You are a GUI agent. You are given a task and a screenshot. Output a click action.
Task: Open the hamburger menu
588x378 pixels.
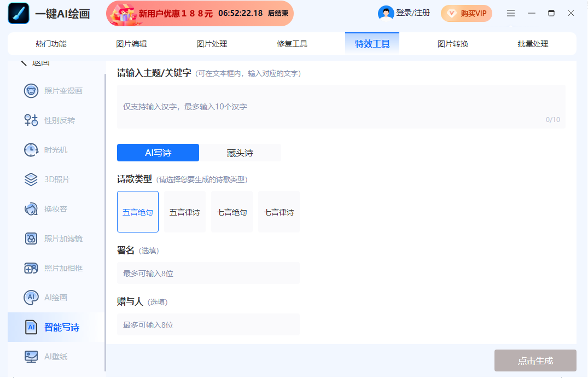pyautogui.click(x=511, y=13)
